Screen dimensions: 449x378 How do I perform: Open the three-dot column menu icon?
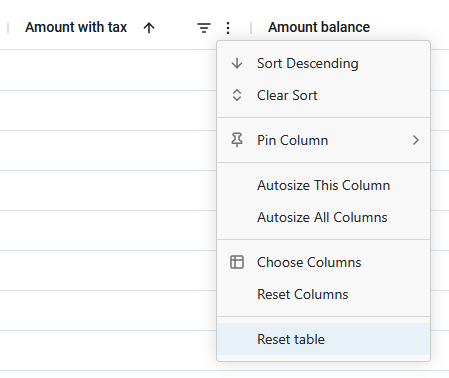coord(228,28)
